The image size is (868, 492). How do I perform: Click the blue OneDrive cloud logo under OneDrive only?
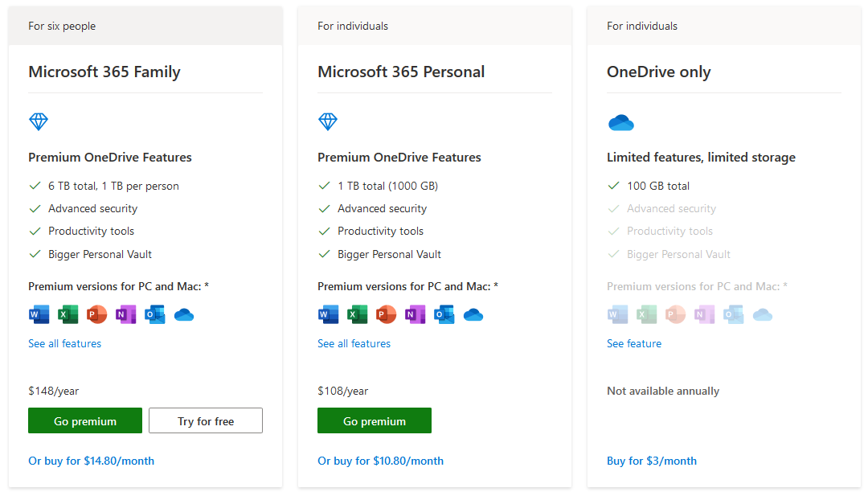click(621, 123)
